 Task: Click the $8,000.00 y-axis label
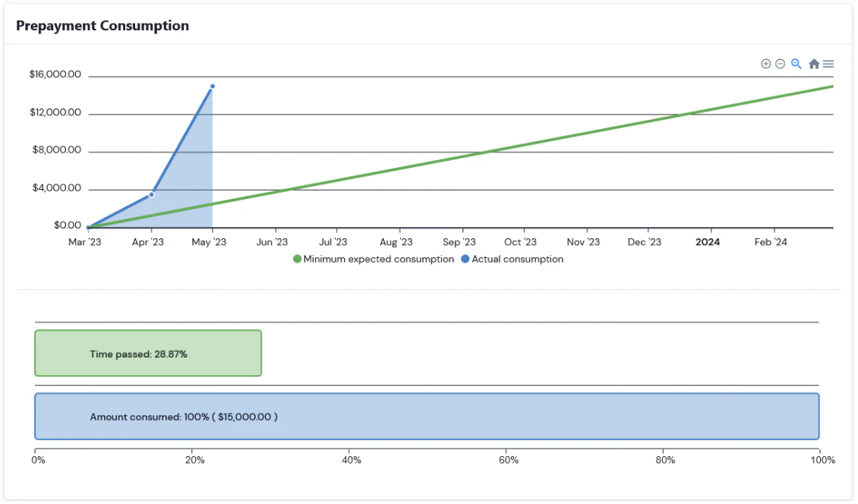pyautogui.click(x=56, y=150)
